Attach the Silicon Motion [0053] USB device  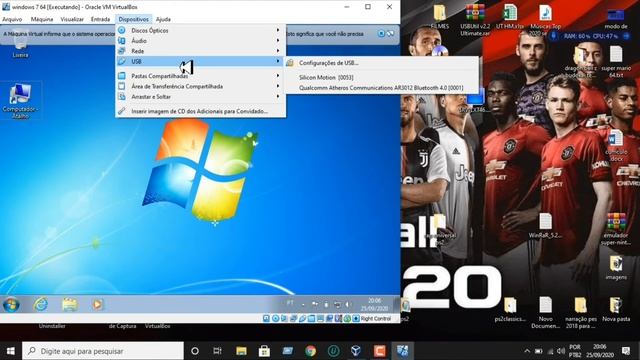click(x=381, y=77)
